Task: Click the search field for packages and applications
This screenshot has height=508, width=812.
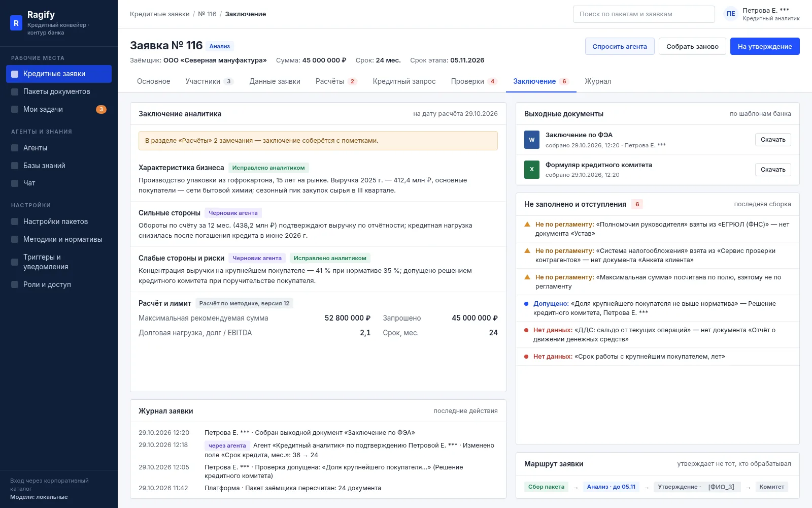Action: click(644, 14)
